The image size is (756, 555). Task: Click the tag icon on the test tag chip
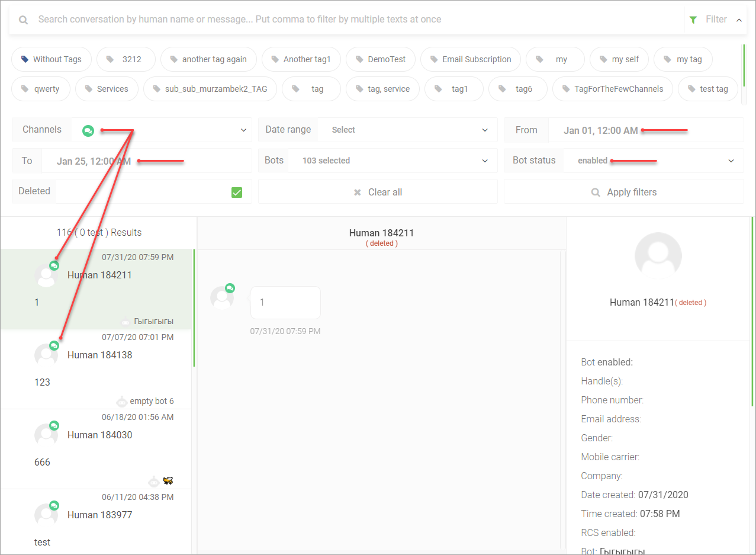pyautogui.click(x=691, y=89)
